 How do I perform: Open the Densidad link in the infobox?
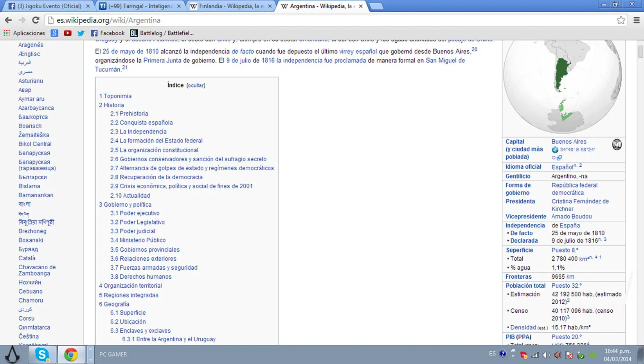[523, 327]
